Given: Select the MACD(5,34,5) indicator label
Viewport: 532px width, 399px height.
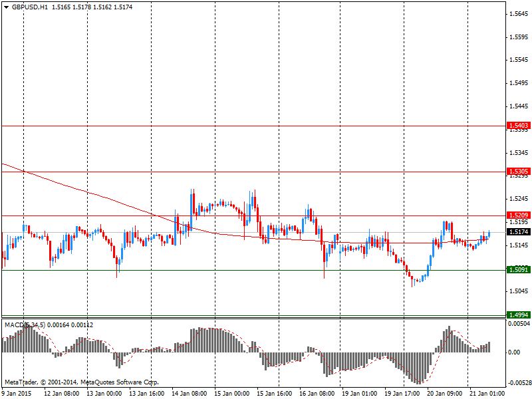Looking at the screenshot, I should [x=25, y=325].
